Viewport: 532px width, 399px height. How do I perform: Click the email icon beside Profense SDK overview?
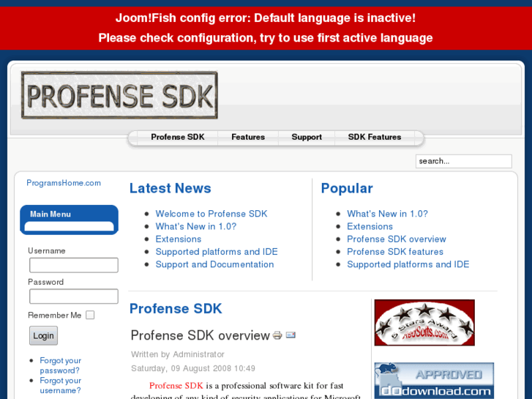pos(291,335)
